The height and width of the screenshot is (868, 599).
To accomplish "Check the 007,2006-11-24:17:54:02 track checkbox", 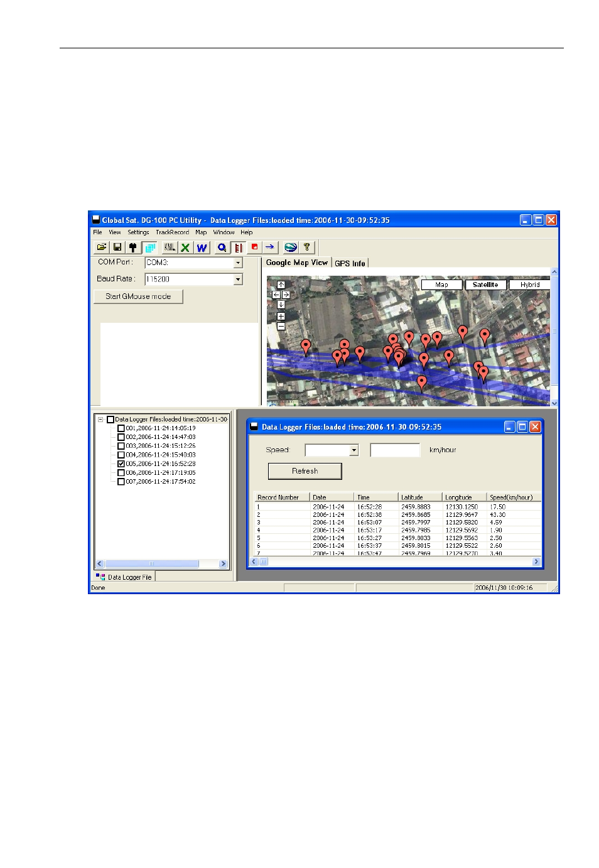I will (x=121, y=482).
